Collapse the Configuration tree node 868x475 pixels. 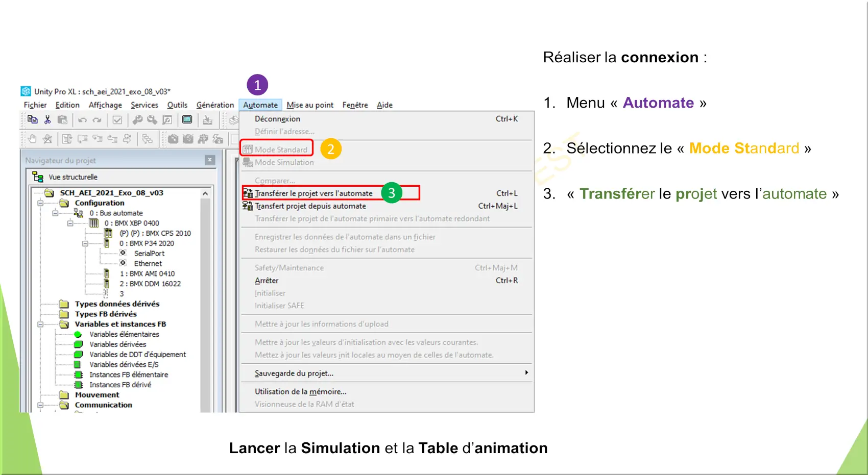40,203
